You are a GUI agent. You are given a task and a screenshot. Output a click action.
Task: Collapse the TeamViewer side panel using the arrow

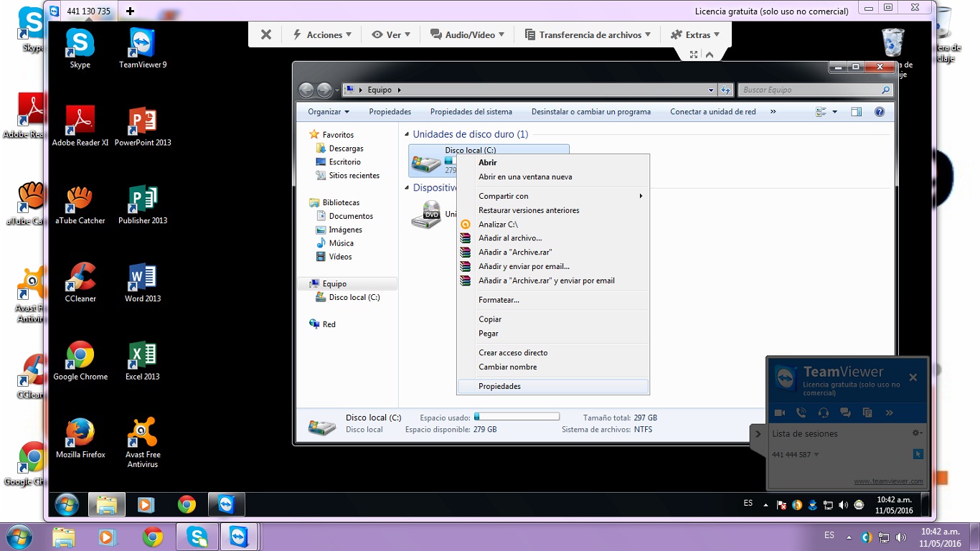[758, 434]
